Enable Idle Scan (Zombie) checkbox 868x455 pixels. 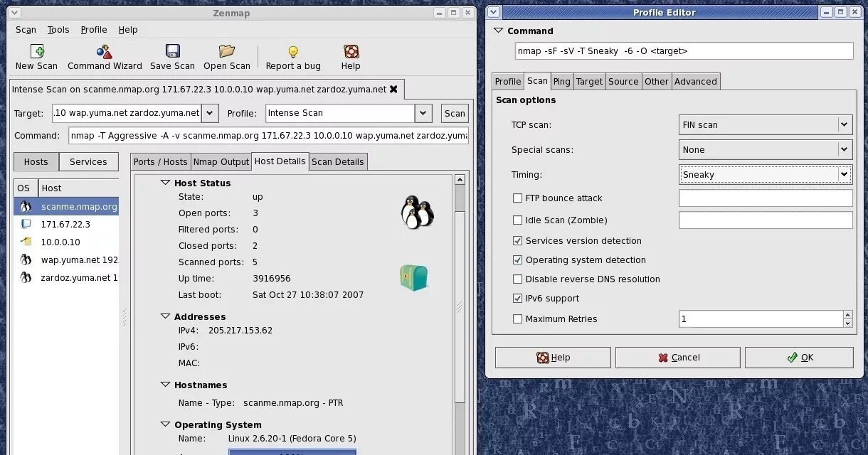click(x=517, y=220)
